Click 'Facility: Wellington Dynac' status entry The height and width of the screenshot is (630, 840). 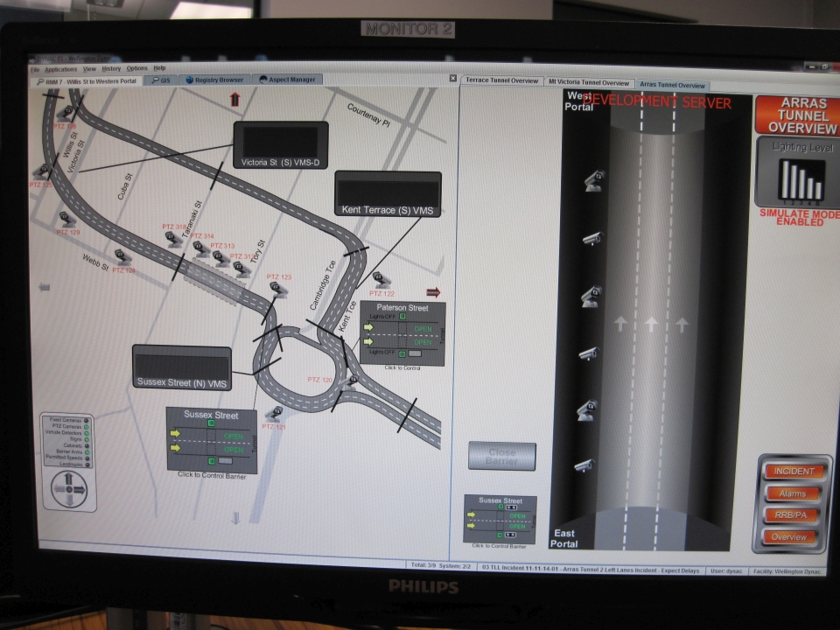point(787,571)
